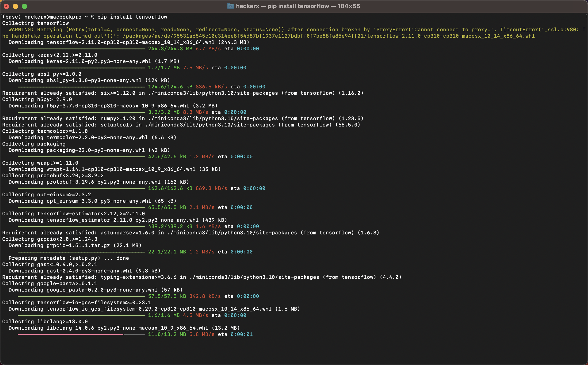The width and height of the screenshot is (588, 365).
Task: Click 'Collecting grpcio<2.0,>=1.24.3' line
Action: click(x=50, y=239)
